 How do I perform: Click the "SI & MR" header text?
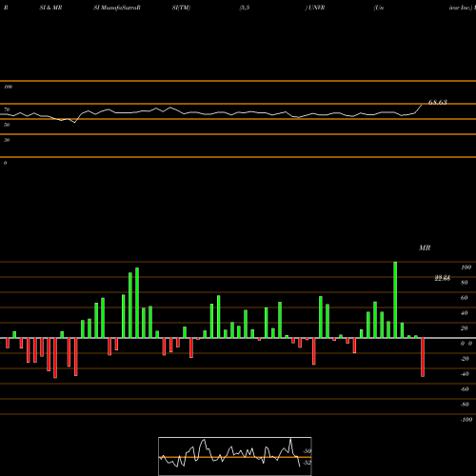[50, 8]
